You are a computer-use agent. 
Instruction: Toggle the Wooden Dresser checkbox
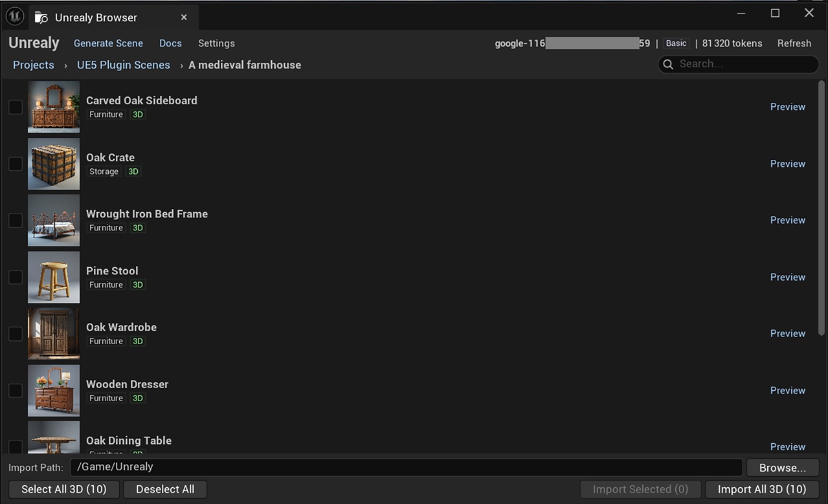16,391
